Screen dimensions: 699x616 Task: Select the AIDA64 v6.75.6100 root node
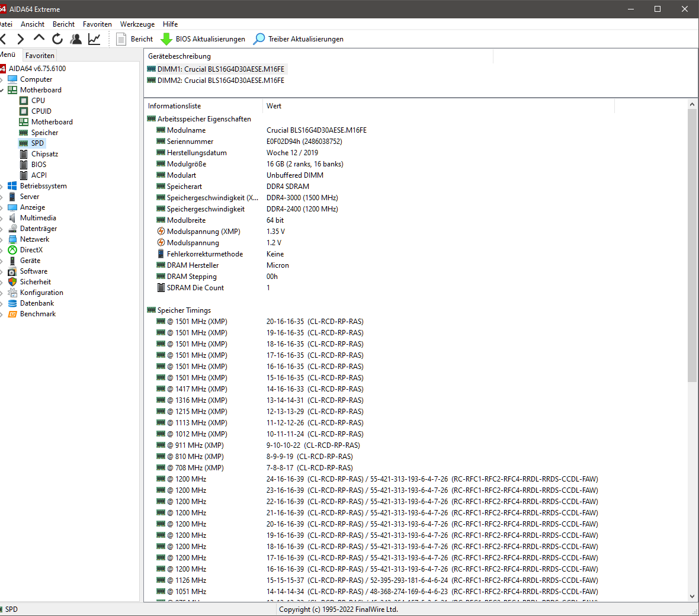[x=37, y=69]
